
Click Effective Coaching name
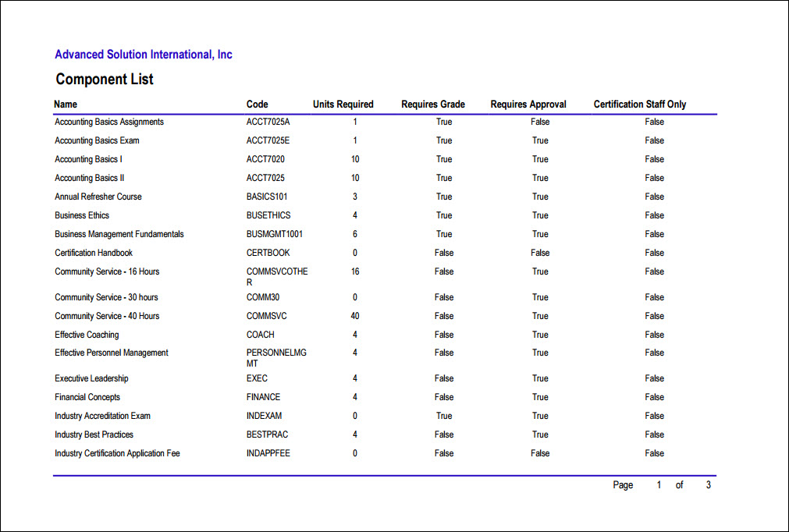pos(87,335)
